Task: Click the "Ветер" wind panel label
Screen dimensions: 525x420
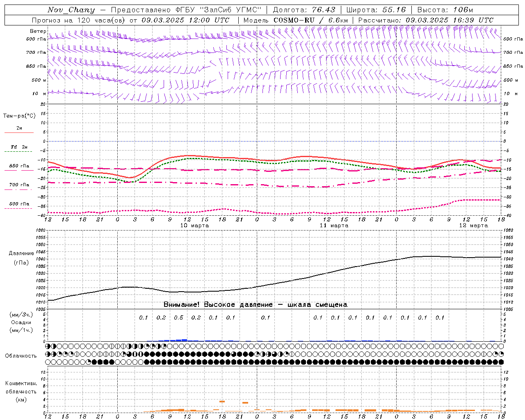Action: click(38, 31)
